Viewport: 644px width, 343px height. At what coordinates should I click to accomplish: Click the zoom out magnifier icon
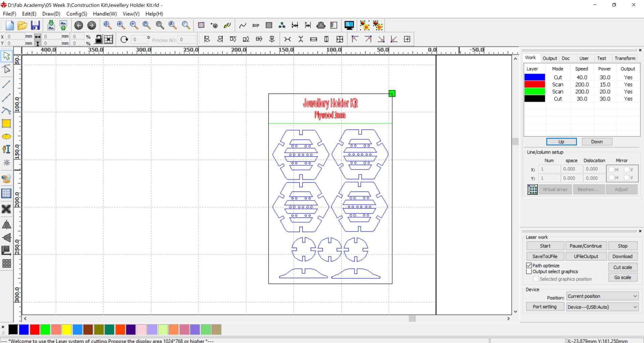(134, 25)
